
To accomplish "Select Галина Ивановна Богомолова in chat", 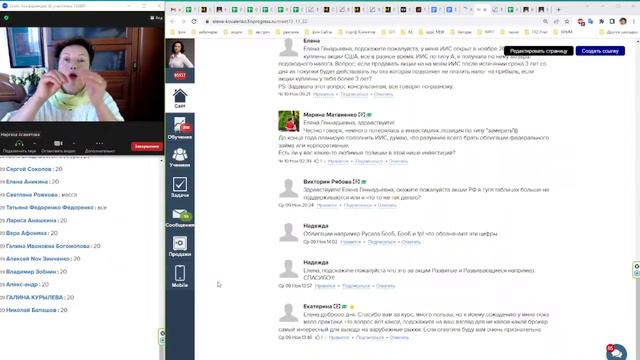I will pyautogui.click(x=48, y=246).
